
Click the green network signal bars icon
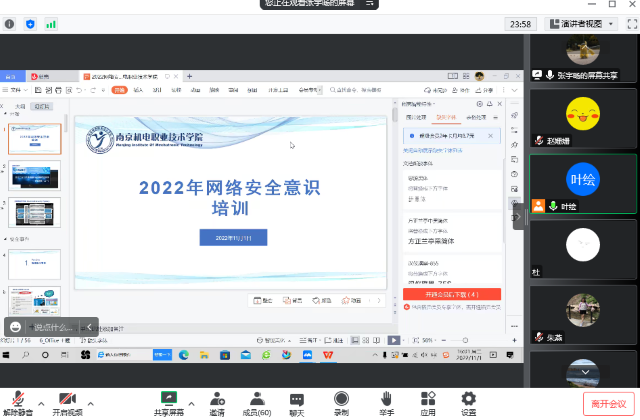(x=51, y=23)
